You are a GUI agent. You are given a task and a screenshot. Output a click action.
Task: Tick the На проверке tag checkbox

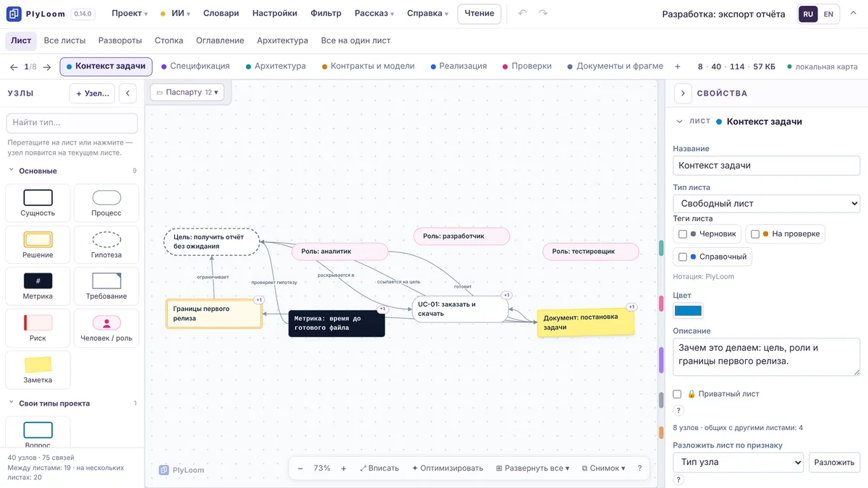(755, 234)
